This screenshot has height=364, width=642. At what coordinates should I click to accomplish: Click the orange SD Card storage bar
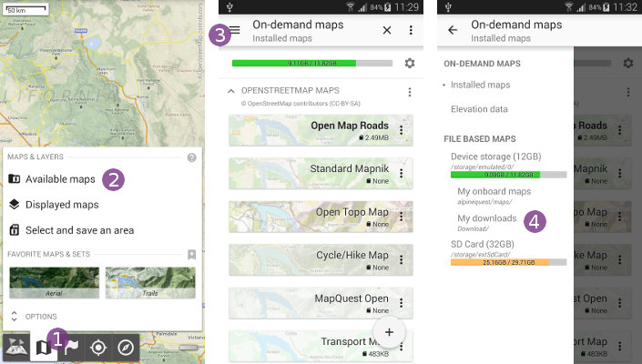click(x=508, y=262)
